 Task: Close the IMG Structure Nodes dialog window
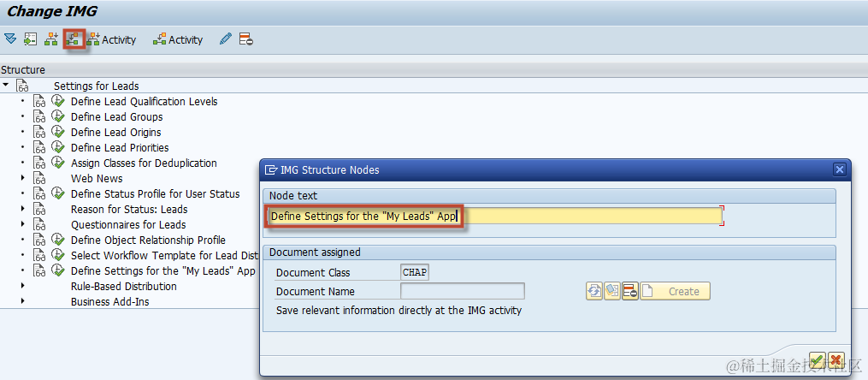pyautogui.click(x=839, y=169)
